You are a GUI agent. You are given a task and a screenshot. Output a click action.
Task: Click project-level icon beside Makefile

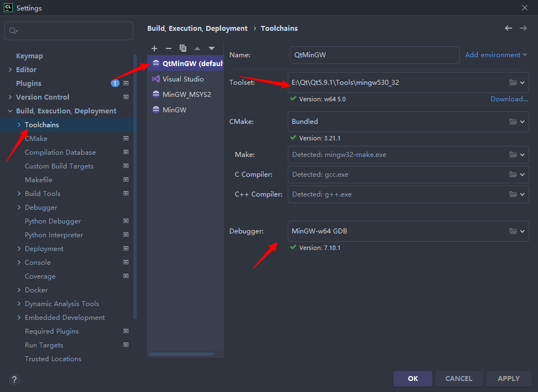coord(126,179)
